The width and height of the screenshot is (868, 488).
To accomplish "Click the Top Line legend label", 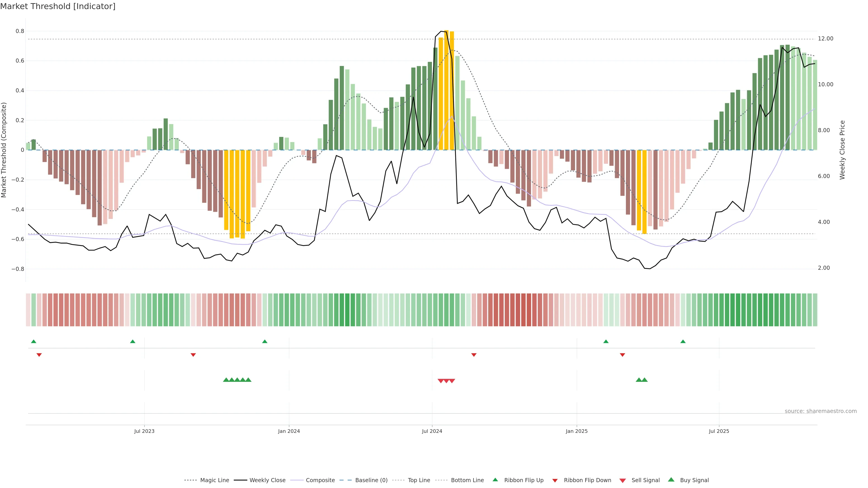I will 419,480.
